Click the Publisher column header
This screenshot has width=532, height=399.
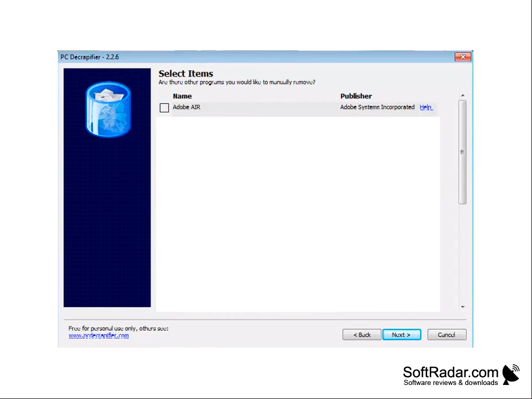[356, 97]
